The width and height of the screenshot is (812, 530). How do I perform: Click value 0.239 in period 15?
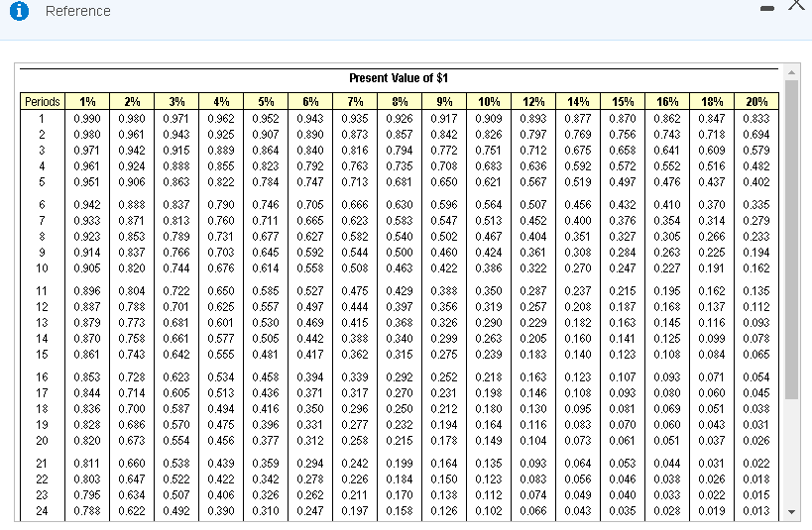(489, 355)
